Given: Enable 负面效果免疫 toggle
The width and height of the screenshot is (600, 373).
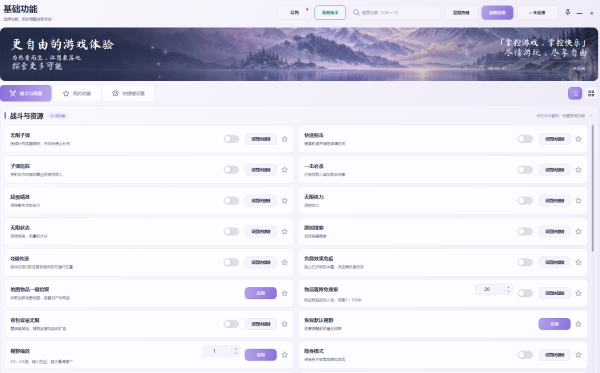Looking at the screenshot, I should [x=525, y=262].
